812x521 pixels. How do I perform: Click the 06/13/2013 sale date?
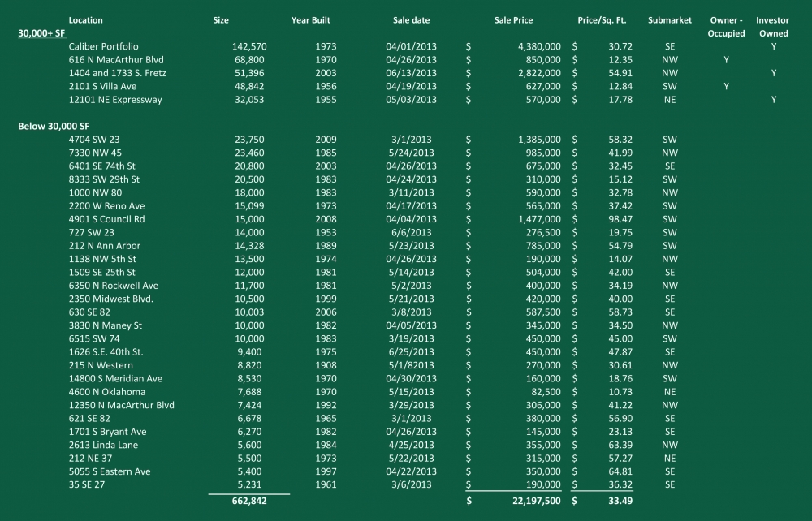click(x=411, y=73)
